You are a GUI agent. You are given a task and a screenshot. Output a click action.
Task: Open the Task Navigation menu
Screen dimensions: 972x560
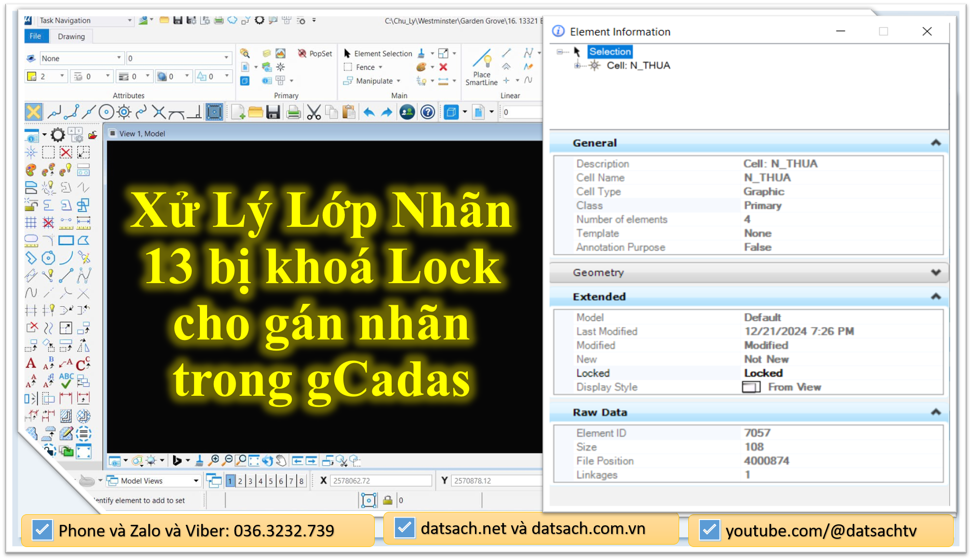(84, 20)
